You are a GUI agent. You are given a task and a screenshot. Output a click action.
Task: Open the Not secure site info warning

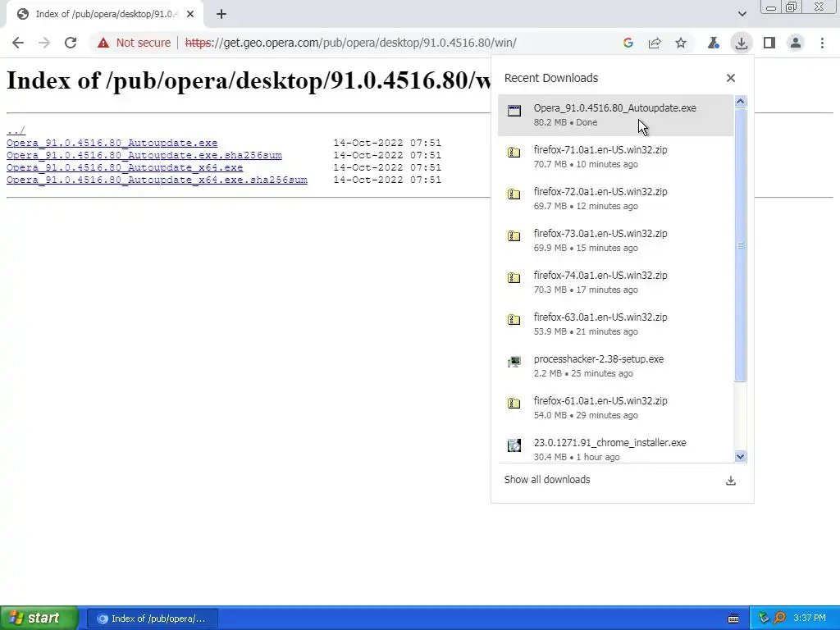click(x=134, y=43)
